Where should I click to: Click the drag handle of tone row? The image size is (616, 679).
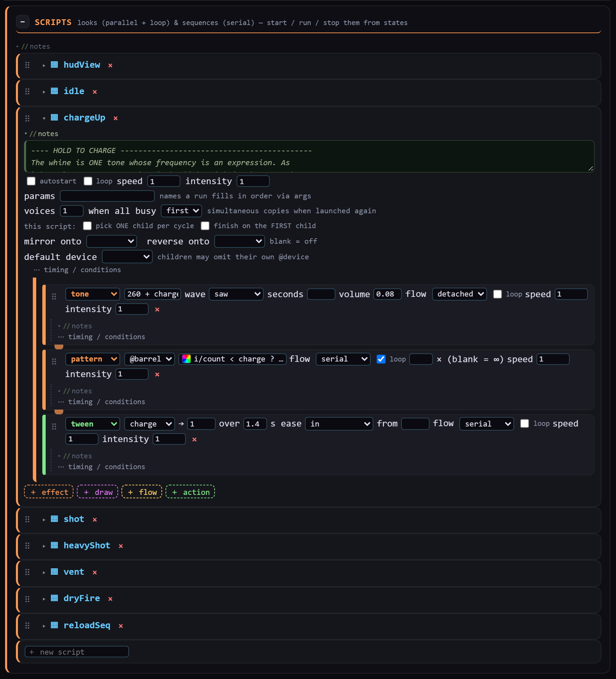point(54,297)
